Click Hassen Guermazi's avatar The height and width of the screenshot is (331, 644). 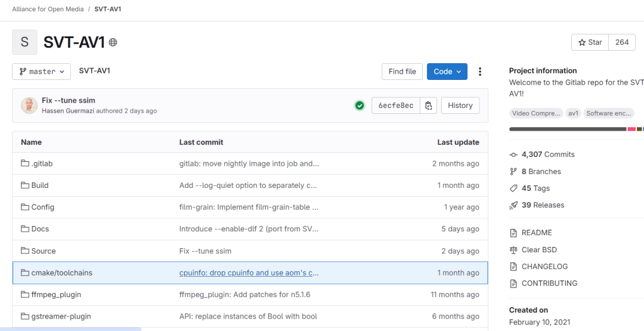pyautogui.click(x=30, y=106)
